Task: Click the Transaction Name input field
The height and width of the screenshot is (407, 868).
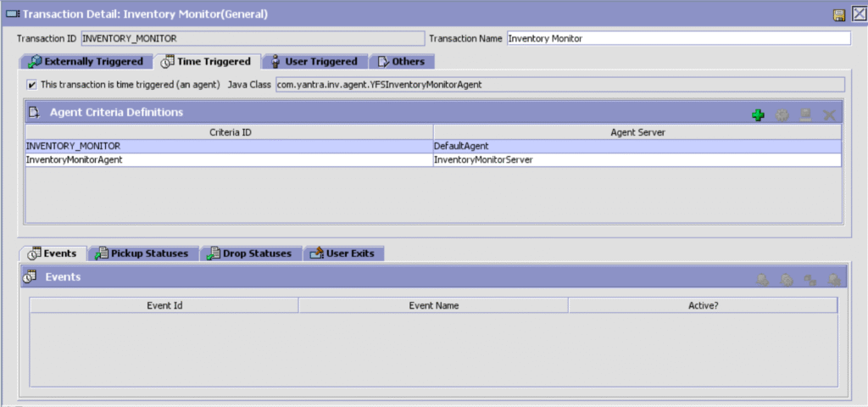Action: (678, 38)
